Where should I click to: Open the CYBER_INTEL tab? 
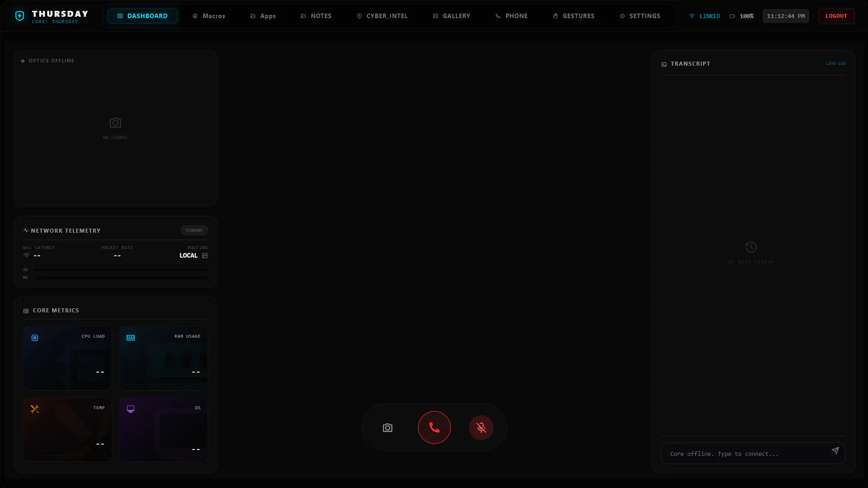[382, 16]
